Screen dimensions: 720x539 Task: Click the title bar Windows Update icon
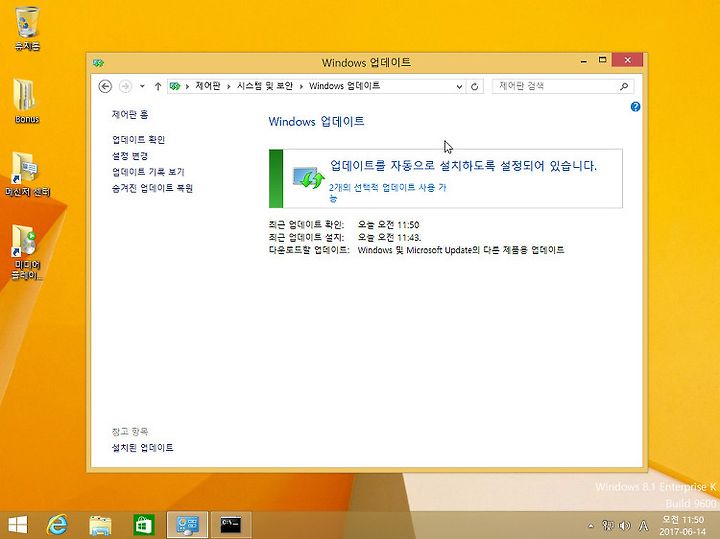pos(98,63)
